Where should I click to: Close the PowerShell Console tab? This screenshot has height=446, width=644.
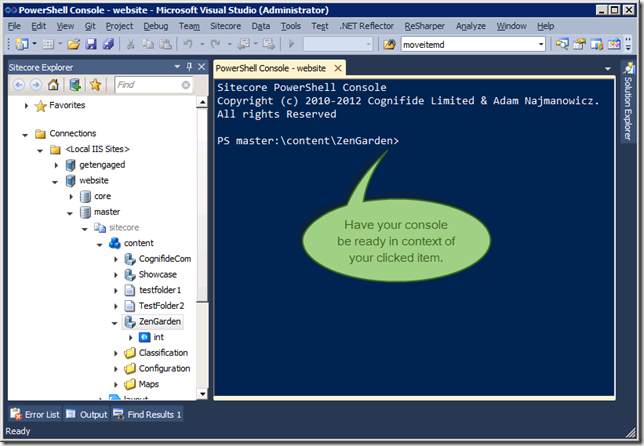click(x=337, y=68)
